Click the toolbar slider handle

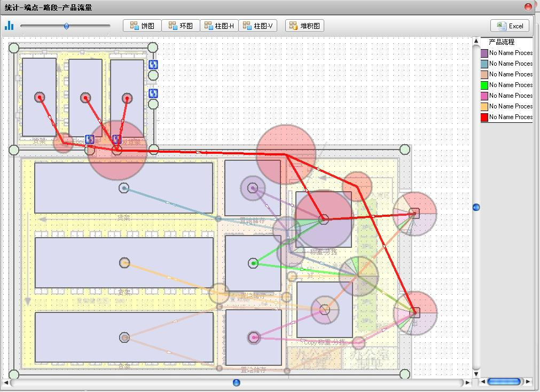click(x=66, y=26)
